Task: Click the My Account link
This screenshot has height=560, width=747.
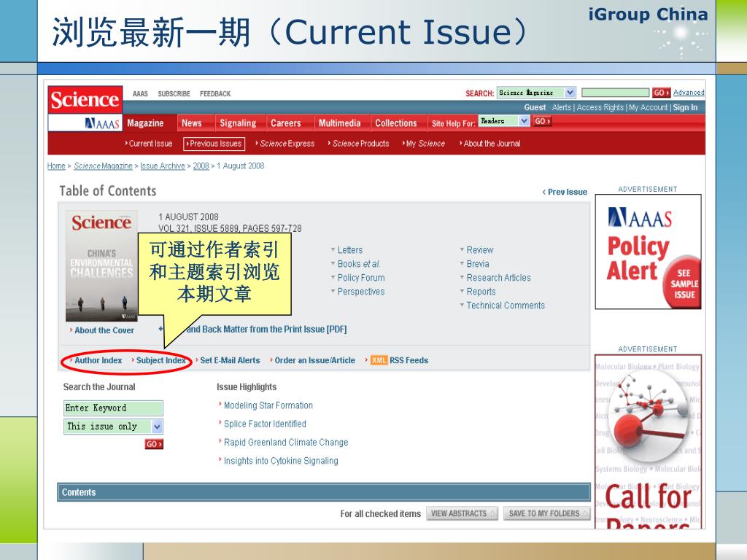Action: point(649,108)
